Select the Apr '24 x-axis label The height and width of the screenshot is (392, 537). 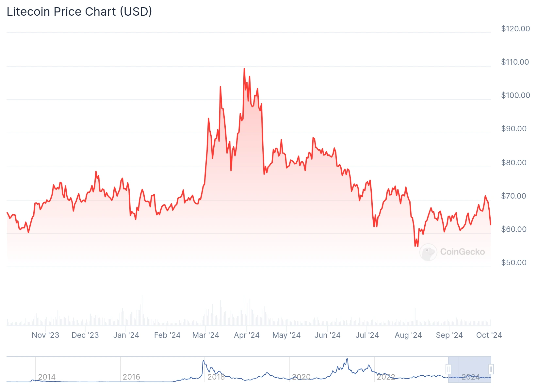[x=247, y=335]
